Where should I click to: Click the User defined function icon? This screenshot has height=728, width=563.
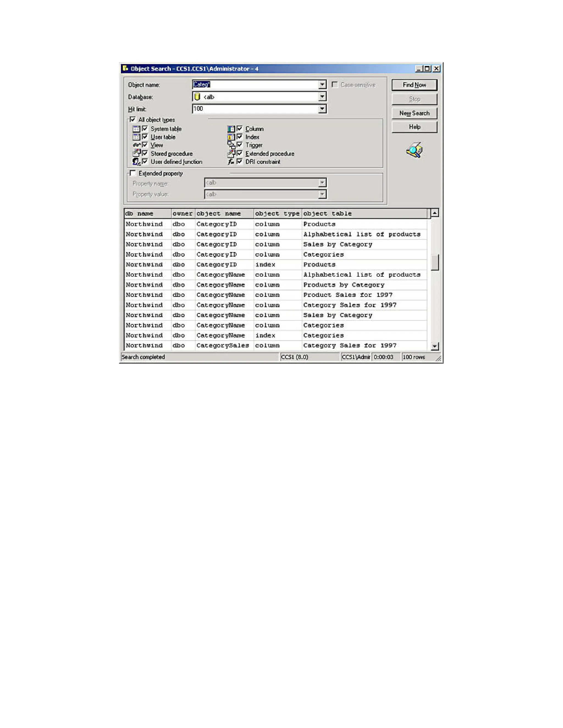[x=136, y=162]
